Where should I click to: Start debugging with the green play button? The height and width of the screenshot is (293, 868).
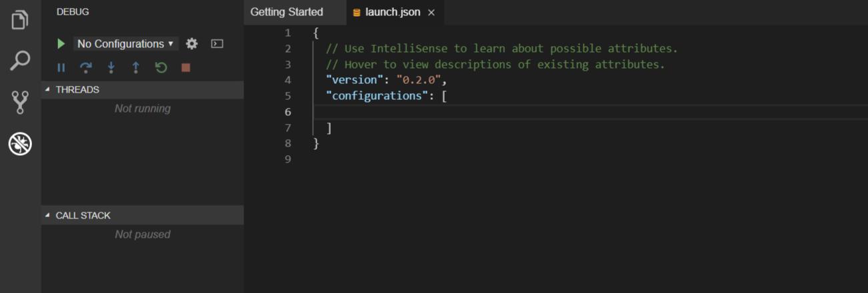[61, 44]
